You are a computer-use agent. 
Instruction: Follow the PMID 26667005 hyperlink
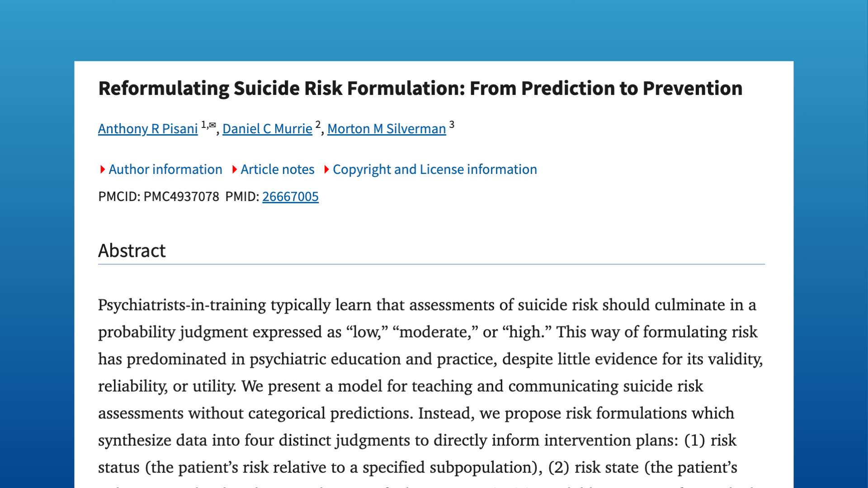click(291, 197)
